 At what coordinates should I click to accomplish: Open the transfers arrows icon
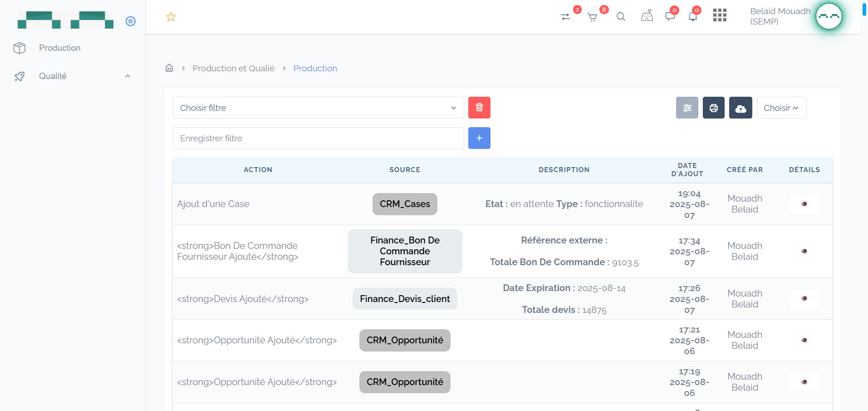click(565, 17)
